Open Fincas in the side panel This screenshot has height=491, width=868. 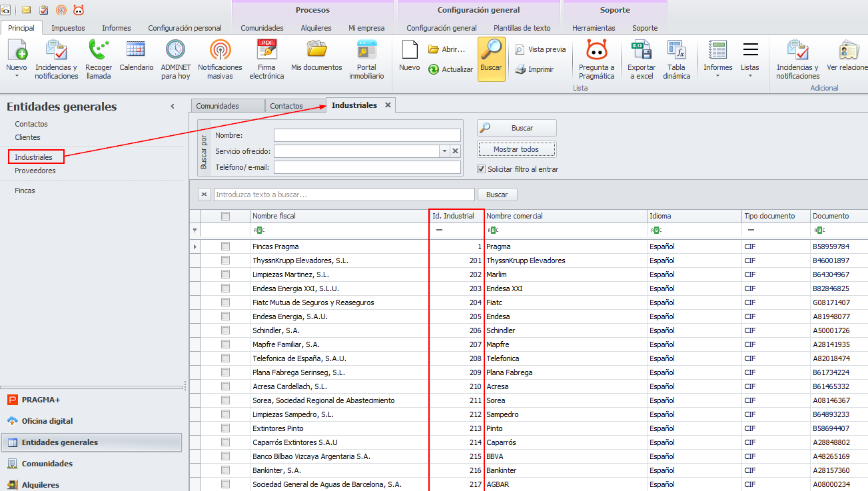click(x=25, y=191)
